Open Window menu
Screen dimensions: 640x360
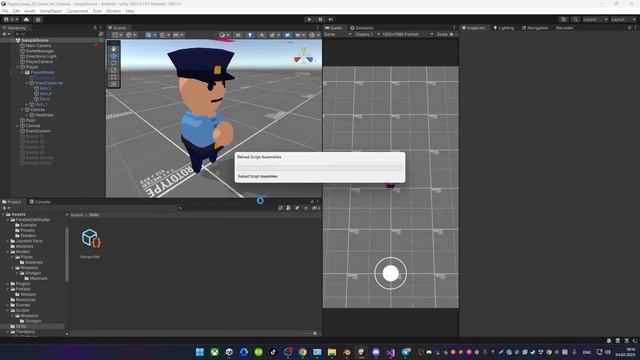click(113, 11)
